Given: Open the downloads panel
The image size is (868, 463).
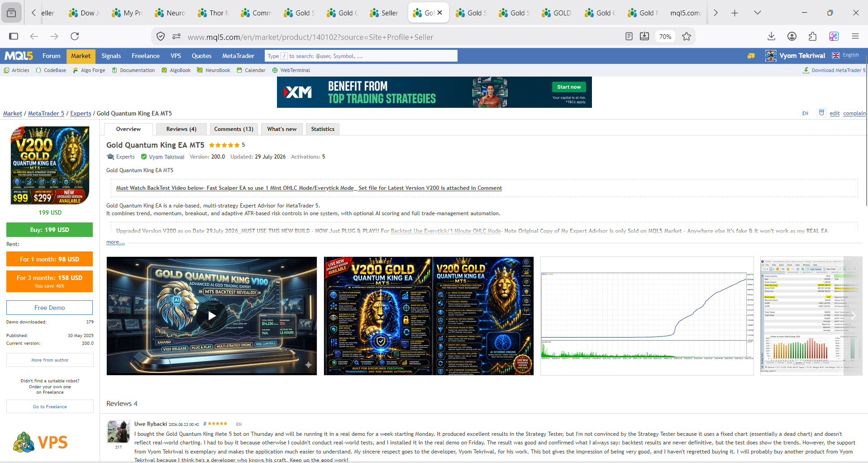Looking at the screenshot, I should 772,36.
